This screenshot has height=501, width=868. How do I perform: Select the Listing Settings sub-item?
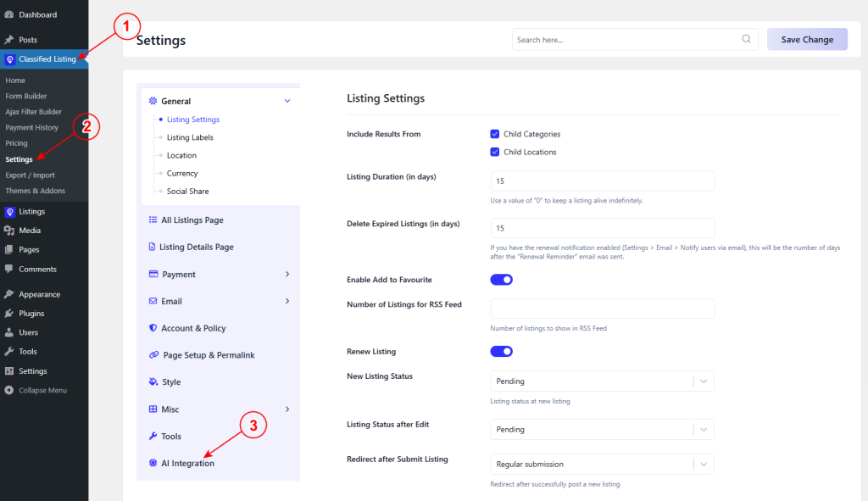[193, 120]
